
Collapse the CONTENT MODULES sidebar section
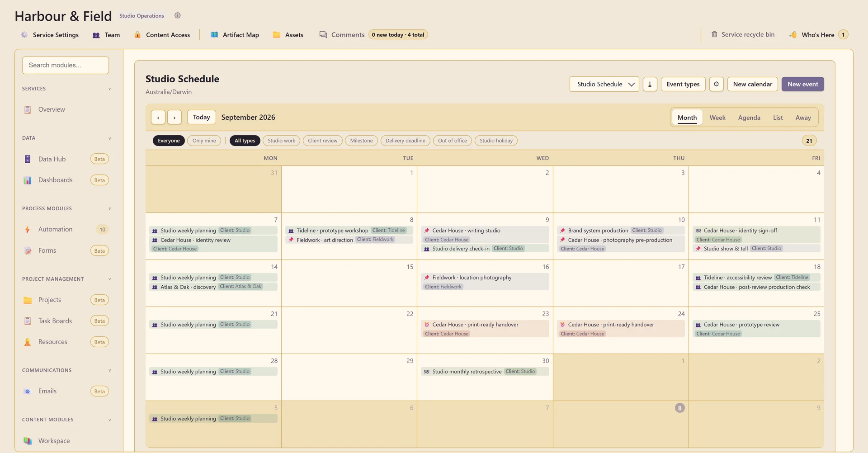tap(110, 420)
